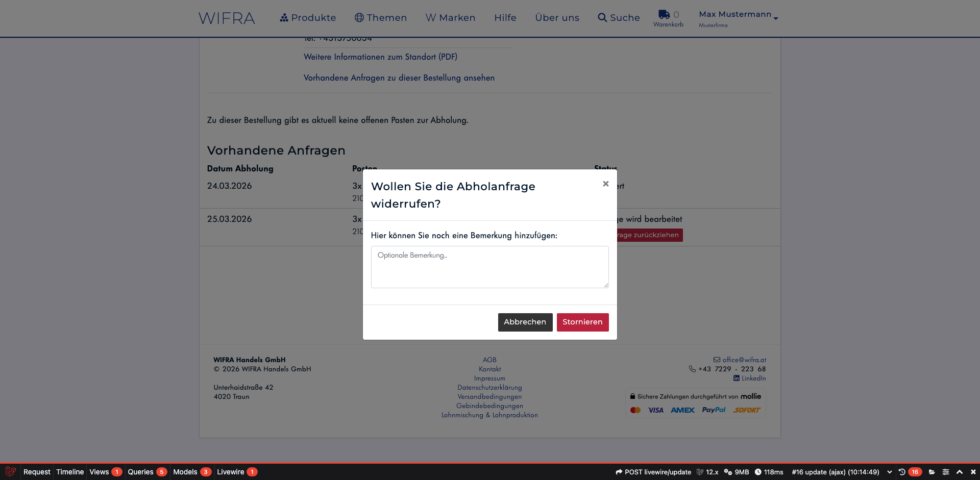Viewport: 980px width, 480px height.
Task: Close the debugbar with its X icon
Action: point(973,472)
